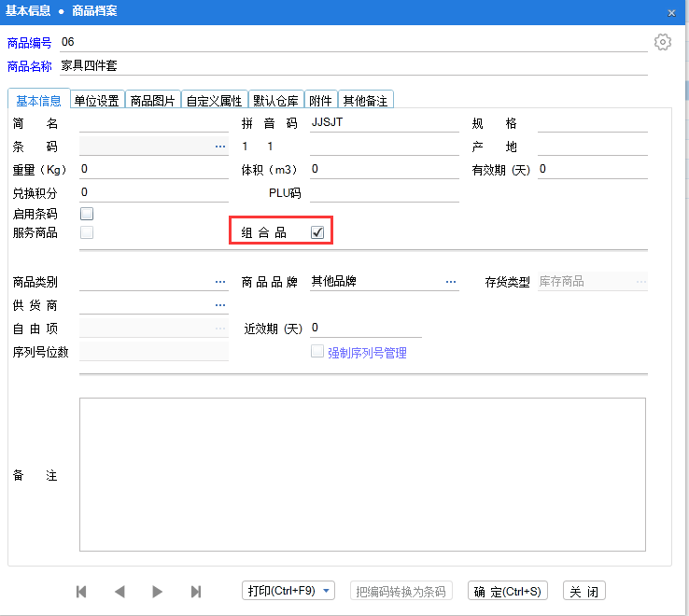Switch to the 单位设置 tab

coord(97,101)
